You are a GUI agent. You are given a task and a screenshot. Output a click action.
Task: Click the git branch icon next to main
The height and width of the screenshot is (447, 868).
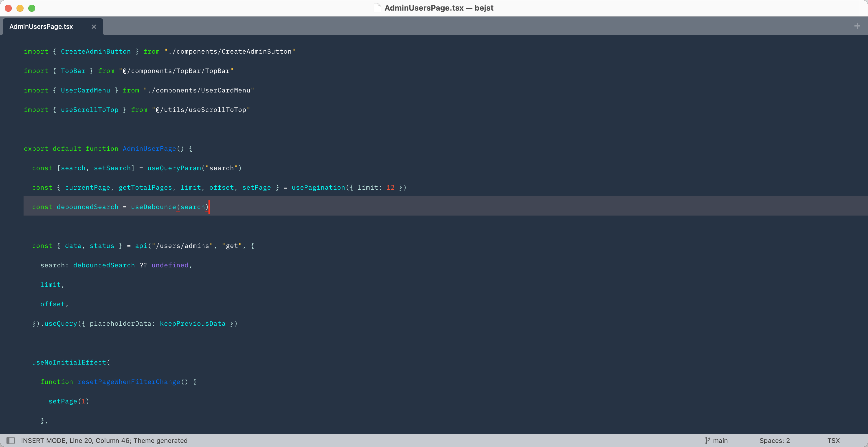(x=707, y=440)
